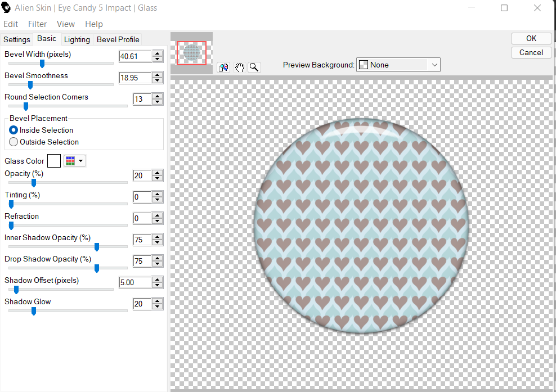This screenshot has height=392, width=556.
Task: Choose the Outside Selection bevel placement
Action: 14,142
